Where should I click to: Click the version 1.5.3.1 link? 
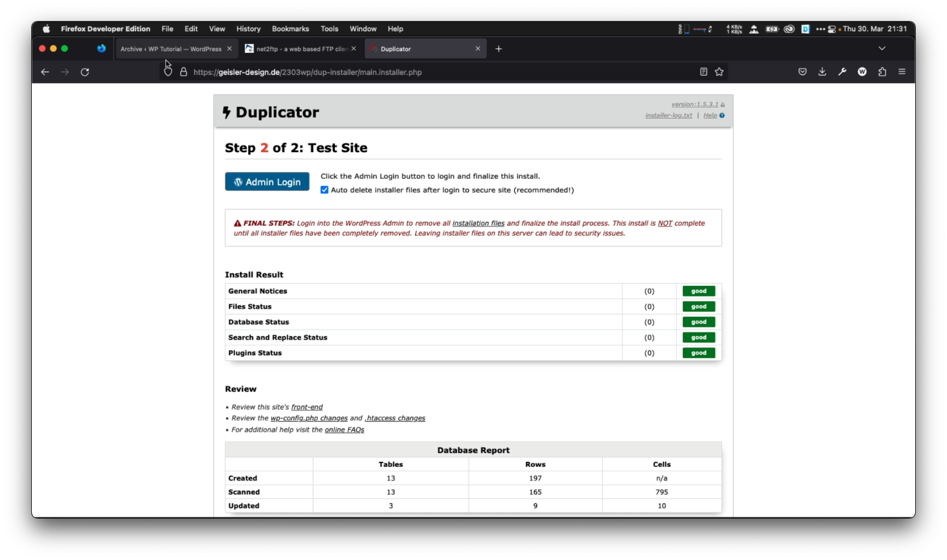click(695, 104)
